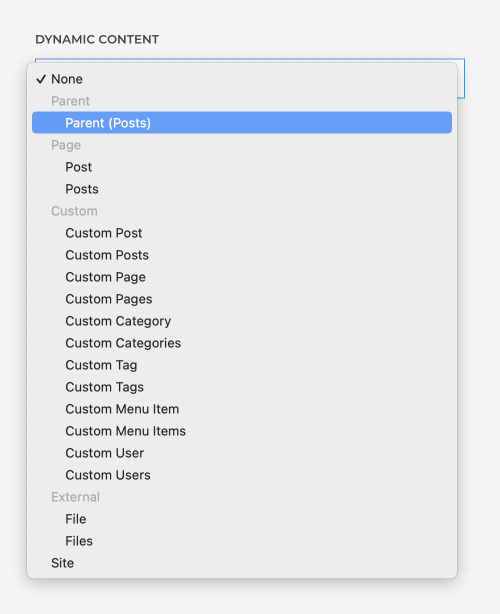Viewport: 500px width, 614px height.
Task: Choose Parent (Posts) from the dropdown
Action: pyautogui.click(x=242, y=123)
